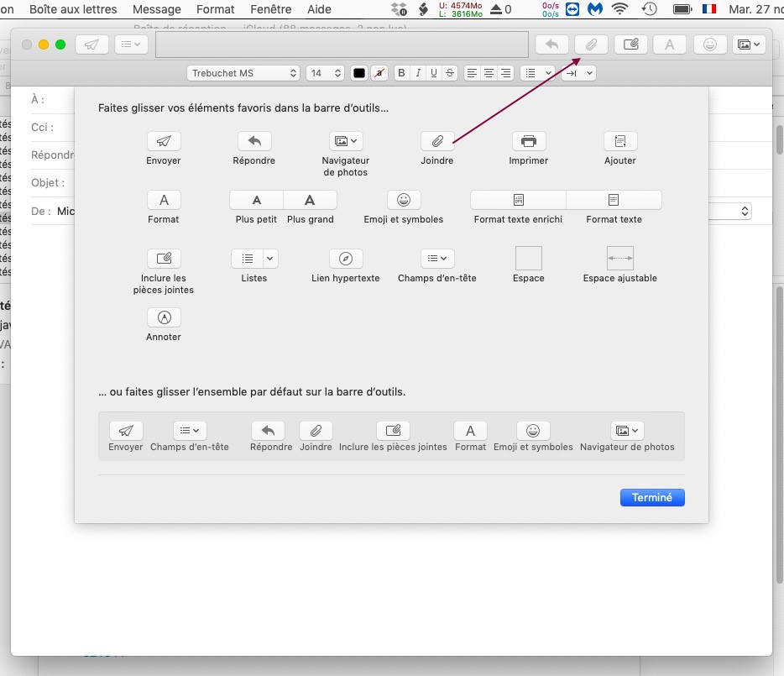Click the Joindre icon in the default set
Viewport: 784px width, 676px height.
[316, 430]
